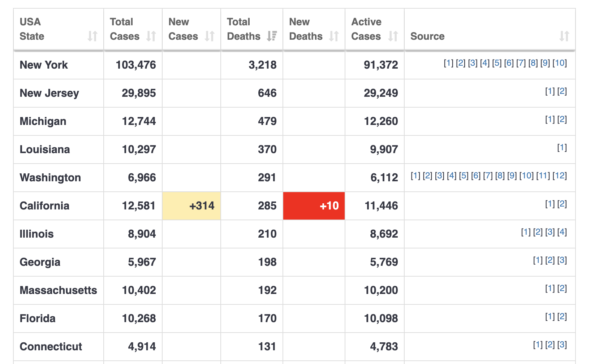Open Illinois source link [3]
Screen dimensions: 599x364
tap(550, 232)
